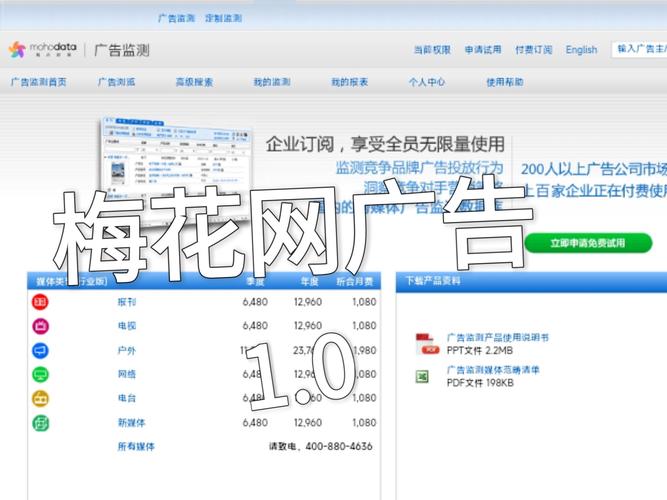Screen dimensions: 667x500
Task: Download 广告监测产品使用说明书 file link
Action: (x=498, y=337)
